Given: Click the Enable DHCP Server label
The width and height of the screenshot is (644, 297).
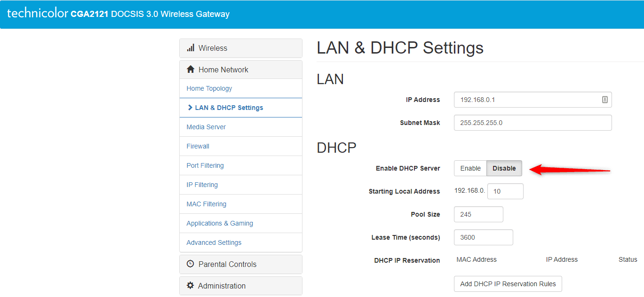Looking at the screenshot, I should (x=408, y=168).
